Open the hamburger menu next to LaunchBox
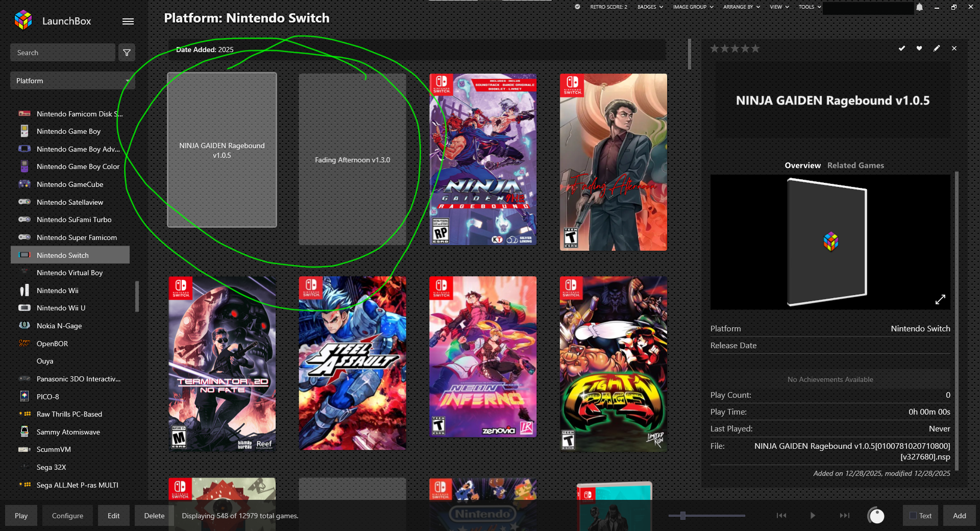The height and width of the screenshot is (531, 980). (128, 21)
